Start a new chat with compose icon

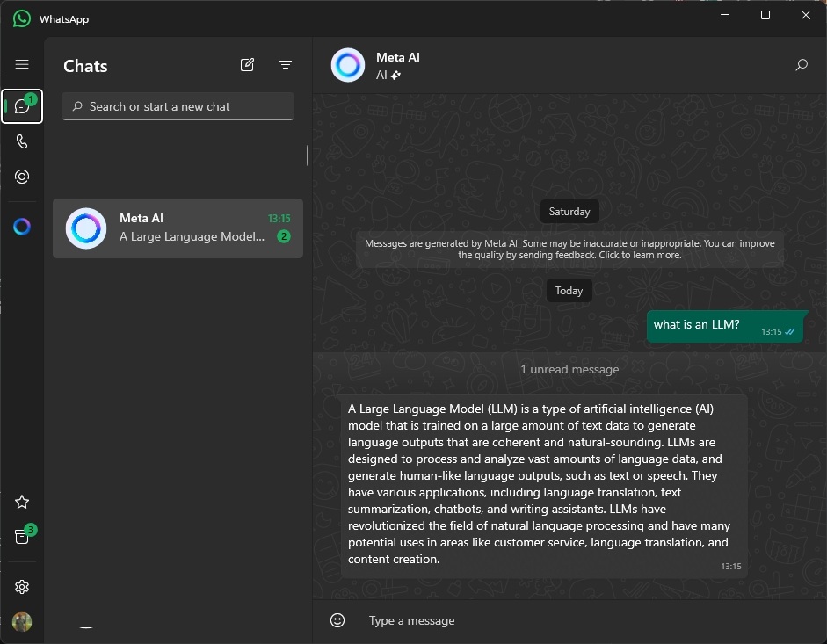(247, 65)
